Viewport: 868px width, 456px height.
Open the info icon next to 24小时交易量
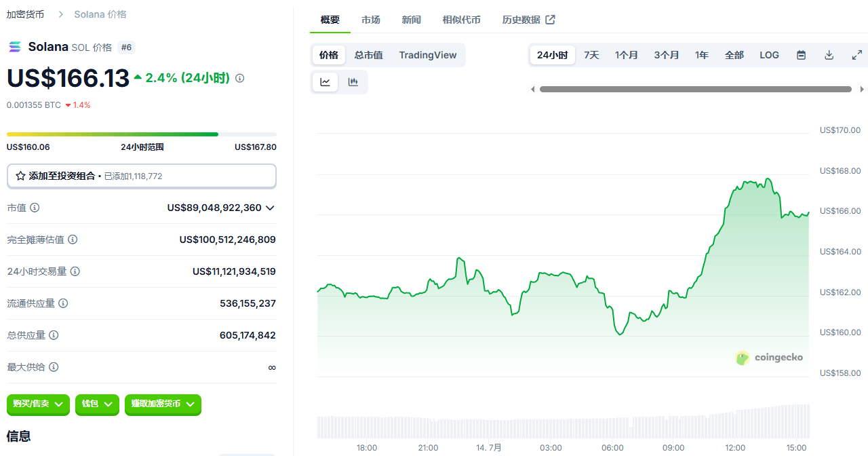(x=75, y=271)
